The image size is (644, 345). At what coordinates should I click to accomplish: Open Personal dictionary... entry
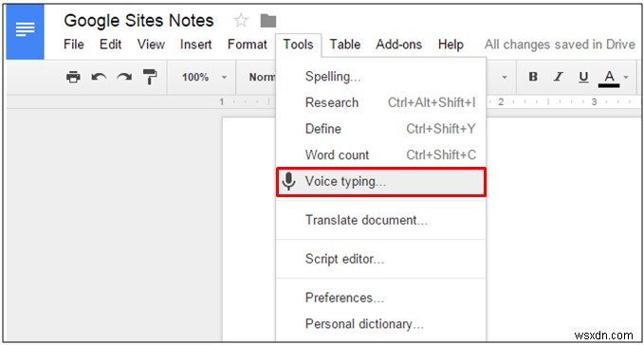(x=380, y=323)
